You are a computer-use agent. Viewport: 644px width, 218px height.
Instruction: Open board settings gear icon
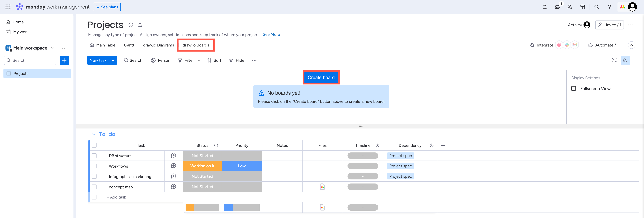pos(625,60)
